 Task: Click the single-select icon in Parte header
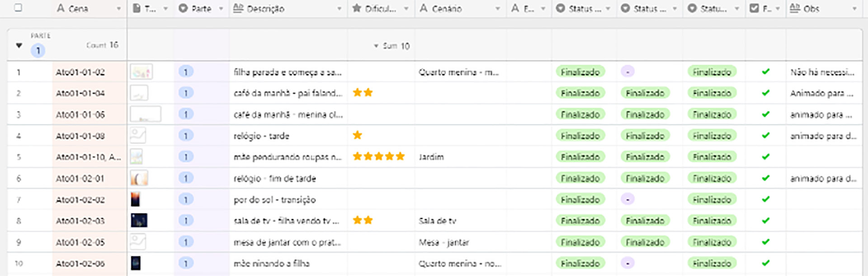(183, 8)
